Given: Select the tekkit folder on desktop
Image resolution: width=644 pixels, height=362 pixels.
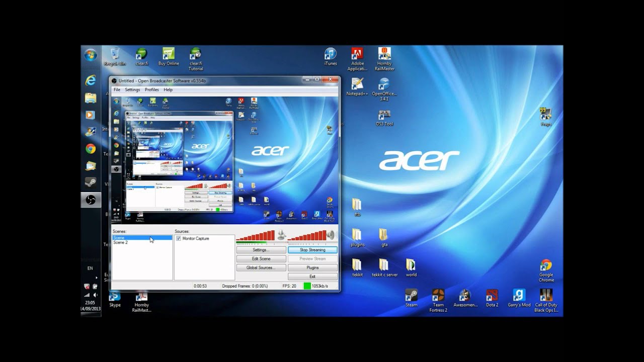Looking at the screenshot, I should pos(357,268).
